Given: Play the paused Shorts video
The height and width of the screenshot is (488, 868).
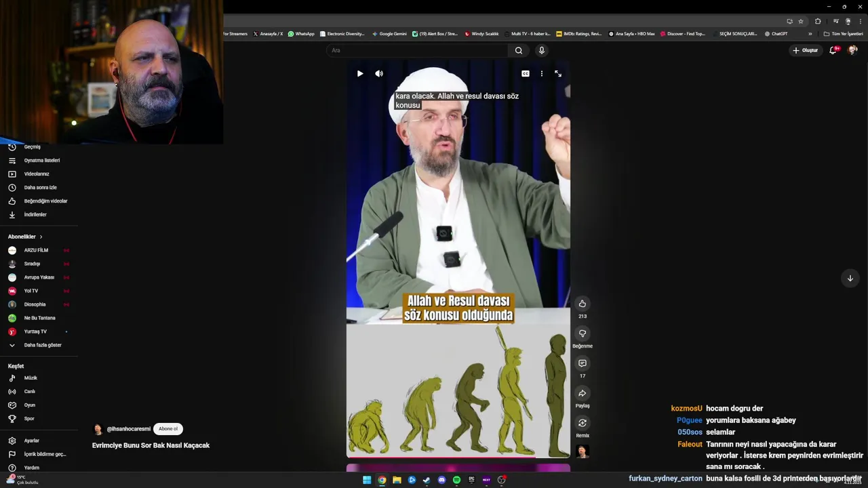Looking at the screenshot, I should click(360, 73).
